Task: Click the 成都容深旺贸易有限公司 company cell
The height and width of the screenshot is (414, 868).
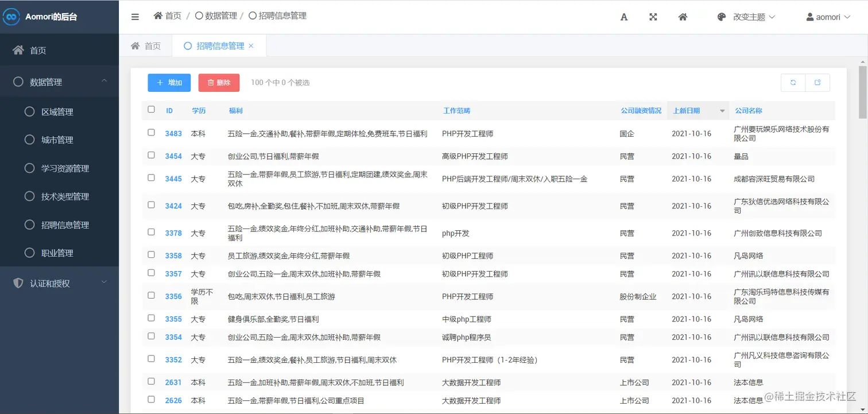Action: pos(774,179)
